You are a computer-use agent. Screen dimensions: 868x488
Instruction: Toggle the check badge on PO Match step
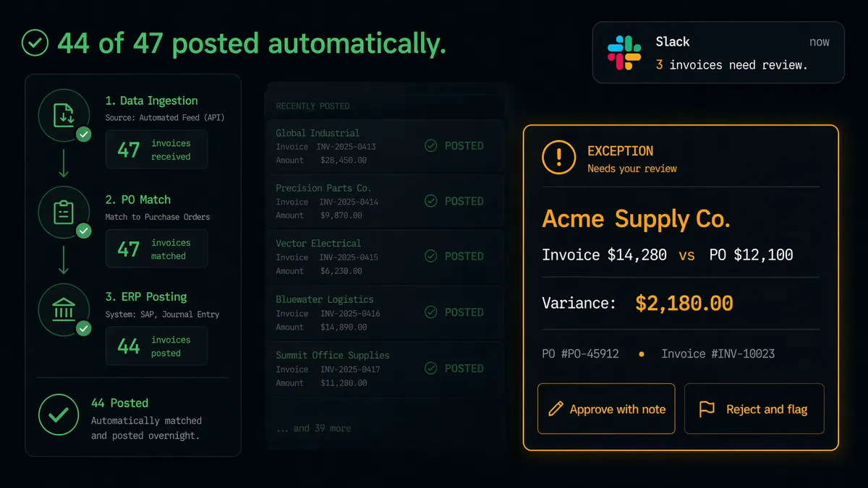(x=84, y=232)
